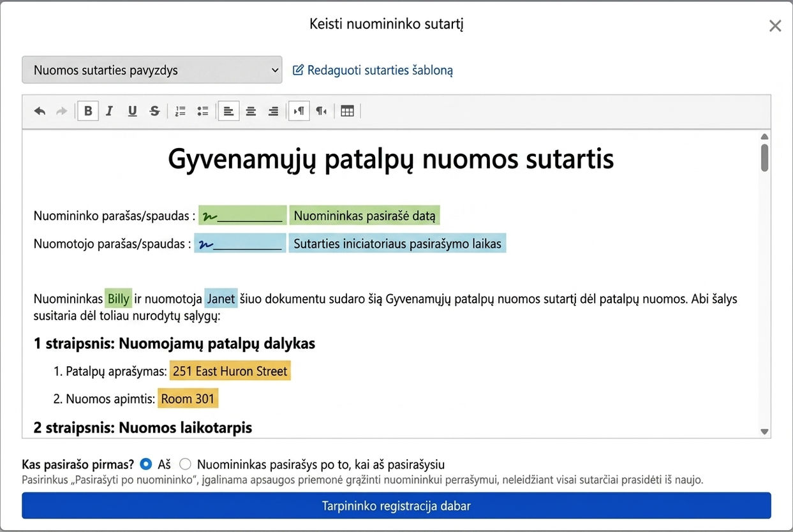This screenshot has height=532, width=793.
Task: Toggle underline formatting
Action: coord(132,111)
